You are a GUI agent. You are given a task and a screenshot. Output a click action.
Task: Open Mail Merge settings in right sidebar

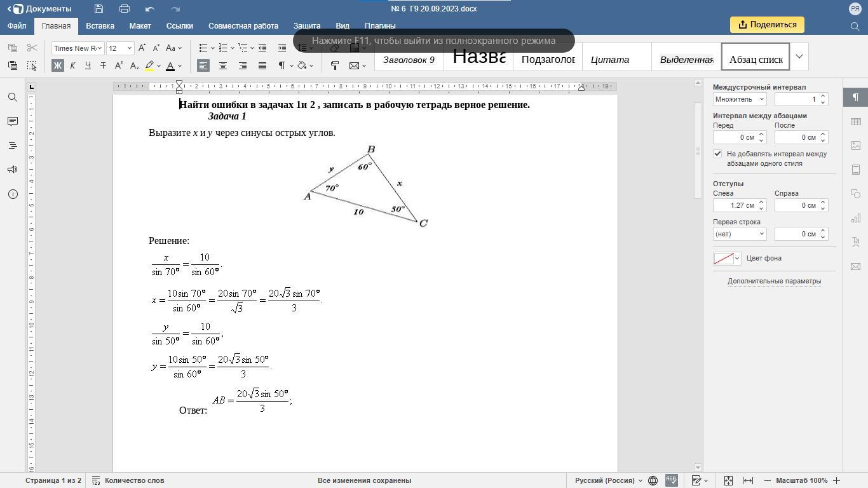coord(856,266)
